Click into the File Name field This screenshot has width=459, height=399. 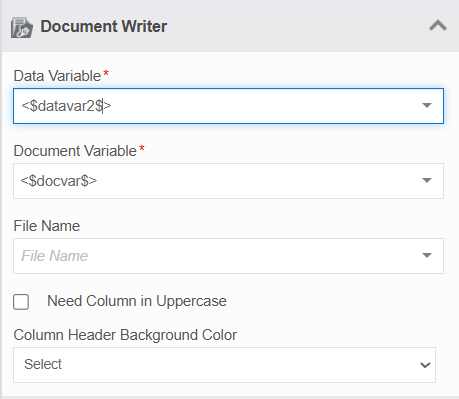coord(228,256)
